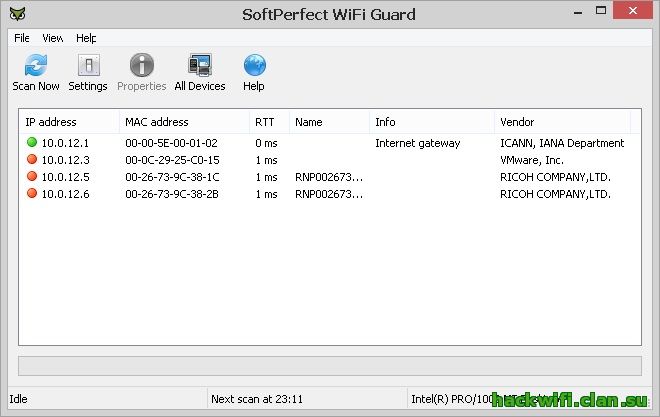
Task: Click the Internet gateway info cell
Action: tap(418, 143)
